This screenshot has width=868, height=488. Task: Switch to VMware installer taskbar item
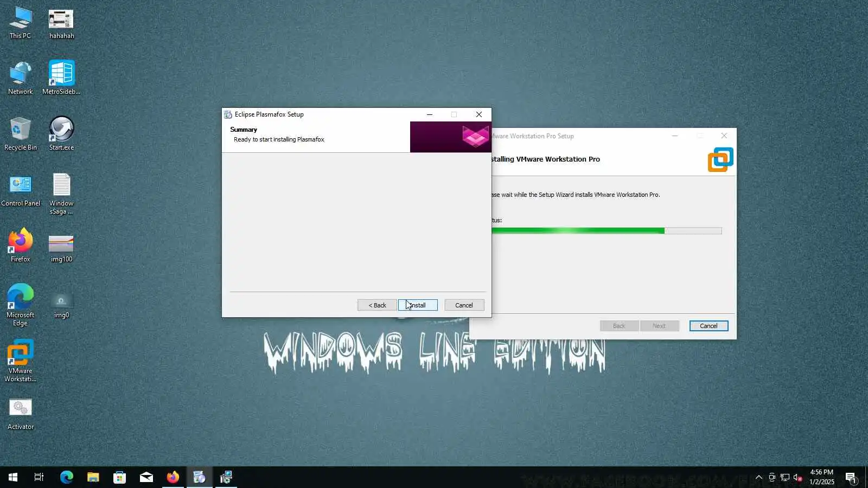tap(226, 477)
